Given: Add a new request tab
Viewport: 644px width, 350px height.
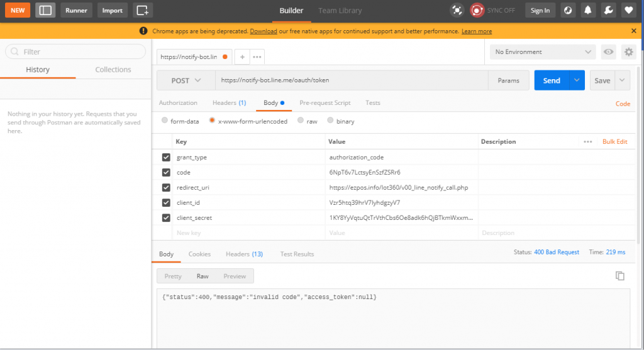Looking at the screenshot, I should point(242,57).
